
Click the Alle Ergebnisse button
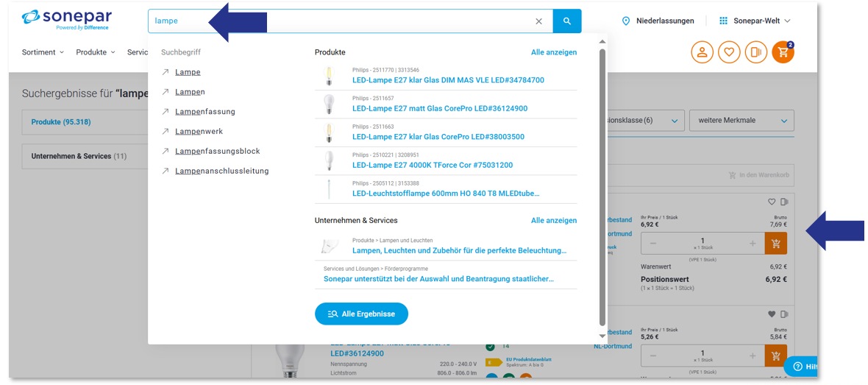361,314
